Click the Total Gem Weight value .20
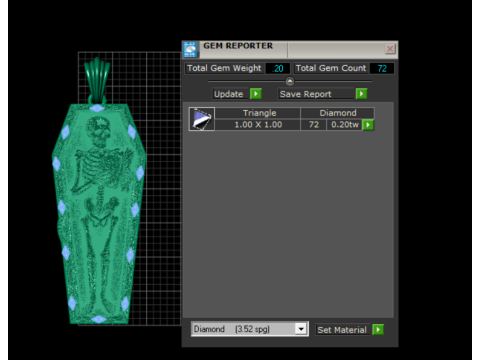The height and width of the screenshot is (360, 480). (x=277, y=68)
